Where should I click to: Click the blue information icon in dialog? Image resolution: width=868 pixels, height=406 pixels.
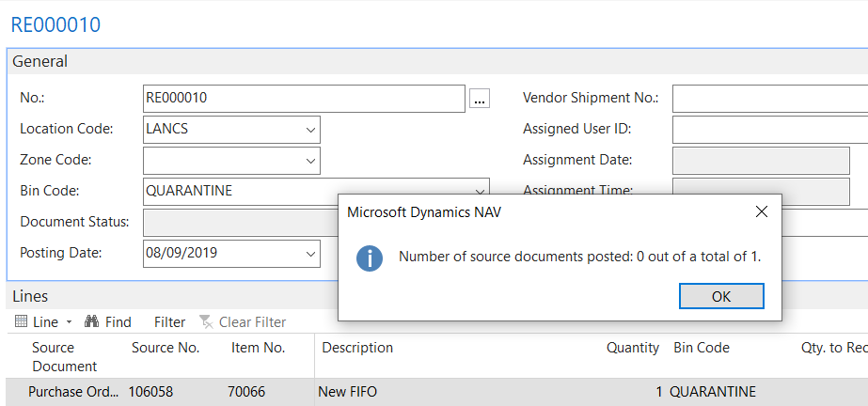coord(369,258)
